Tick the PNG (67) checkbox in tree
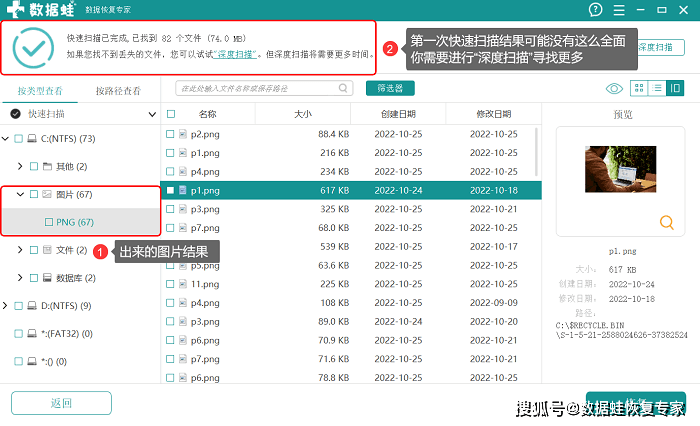Viewport: 700px width, 426px height. (x=49, y=222)
